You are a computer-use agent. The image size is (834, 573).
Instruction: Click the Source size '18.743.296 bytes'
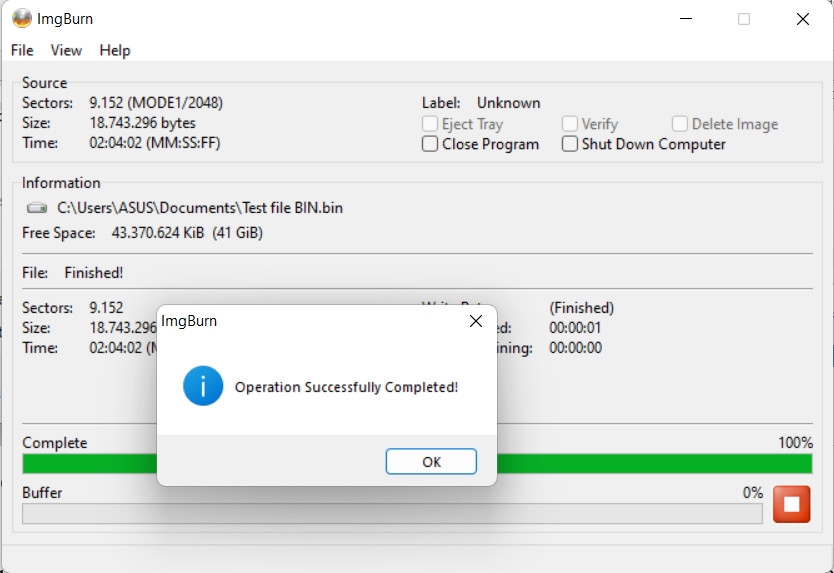coord(143,123)
